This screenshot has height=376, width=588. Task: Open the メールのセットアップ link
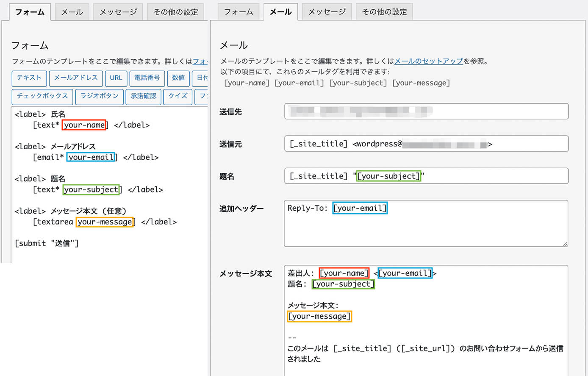(429, 61)
